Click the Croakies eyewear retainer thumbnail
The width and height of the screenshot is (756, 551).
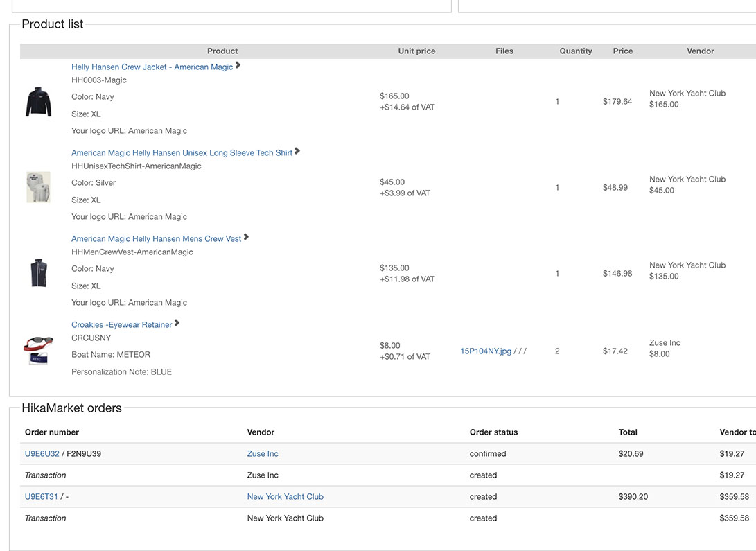[x=38, y=350]
